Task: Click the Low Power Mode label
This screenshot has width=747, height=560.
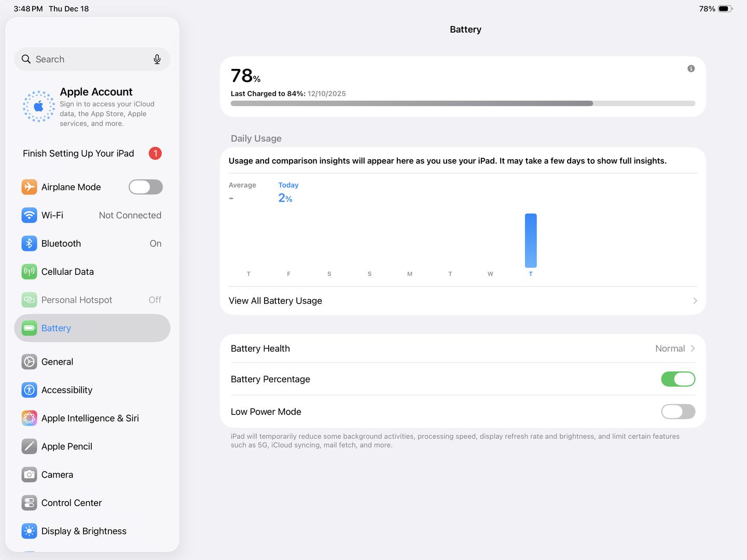Action: point(266,412)
